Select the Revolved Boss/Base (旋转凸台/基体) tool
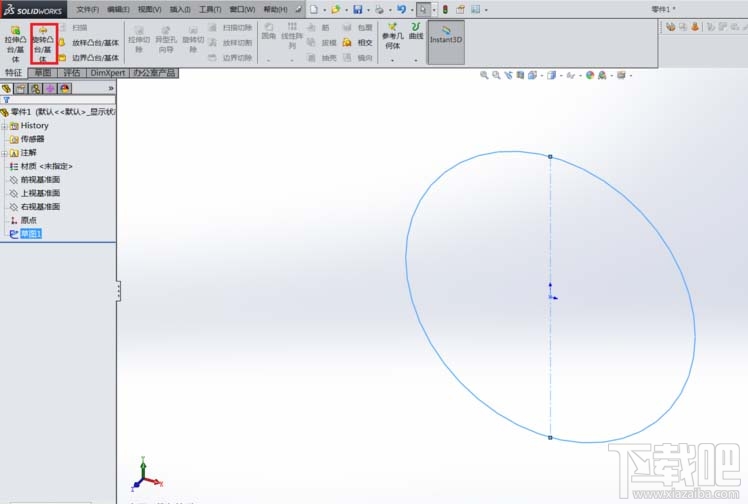This screenshot has width=748, height=504. point(43,44)
